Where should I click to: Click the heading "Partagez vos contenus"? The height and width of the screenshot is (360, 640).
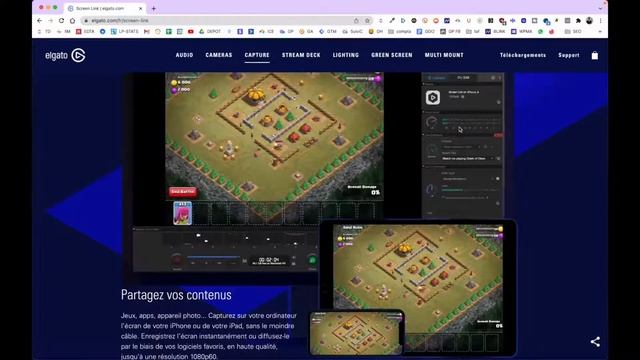pyautogui.click(x=176, y=295)
